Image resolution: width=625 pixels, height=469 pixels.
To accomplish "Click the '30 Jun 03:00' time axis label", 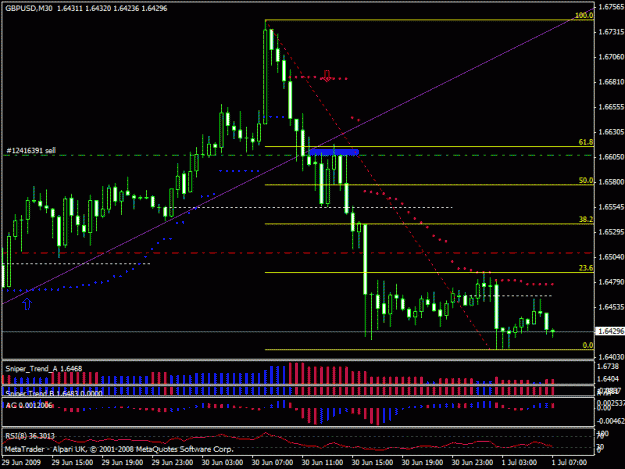I will [x=222, y=463].
